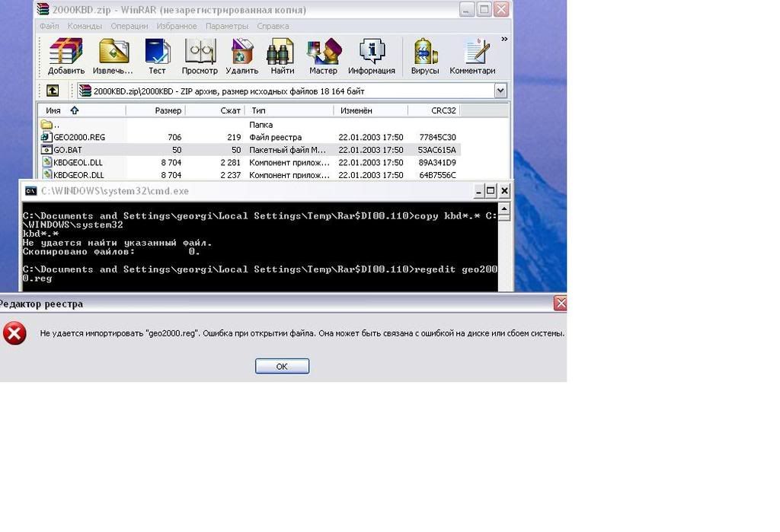Image resolution: width=780 pixels, height=532 pixels.
Task: Sort by the Размер column header
Action: [x=155, y=110]
